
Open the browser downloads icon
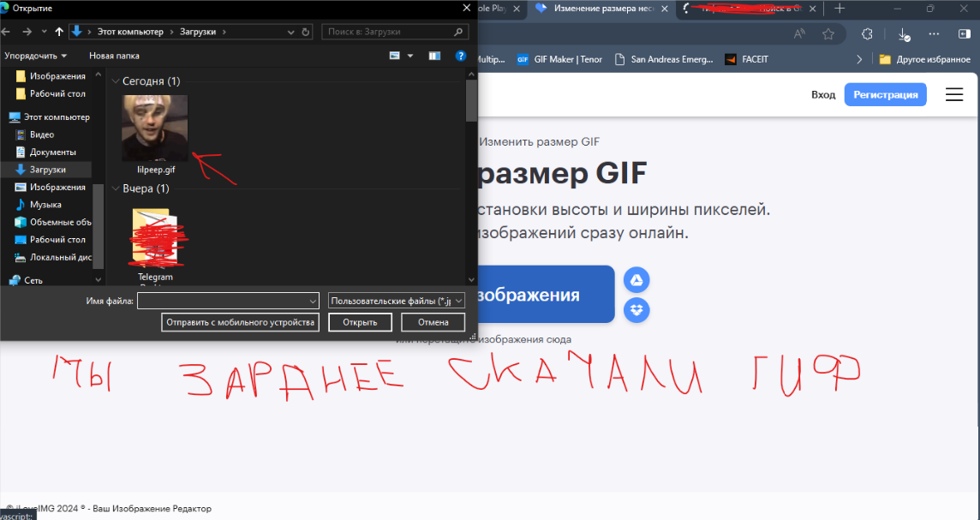click(x=904, y=34)
